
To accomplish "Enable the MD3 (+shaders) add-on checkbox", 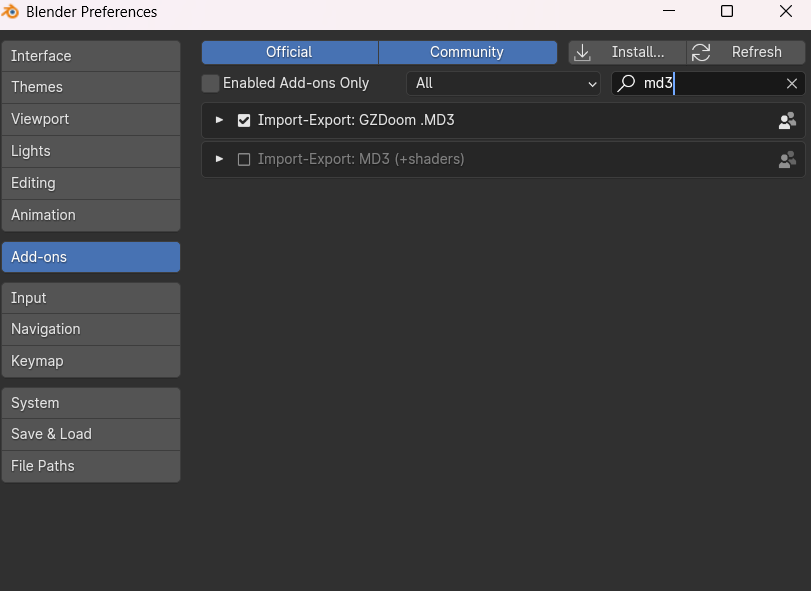I will [244, 159].
